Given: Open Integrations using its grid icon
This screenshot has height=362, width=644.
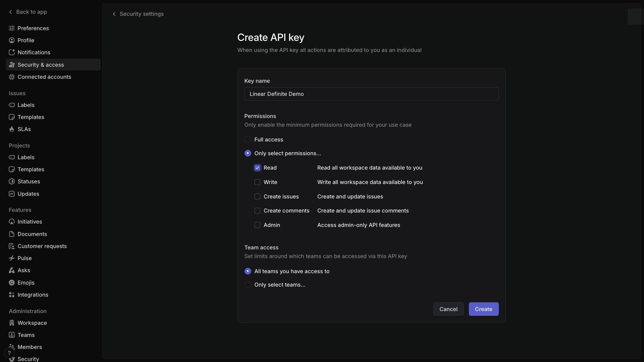Looking at the screenshot, I should (x=12, y=295).
